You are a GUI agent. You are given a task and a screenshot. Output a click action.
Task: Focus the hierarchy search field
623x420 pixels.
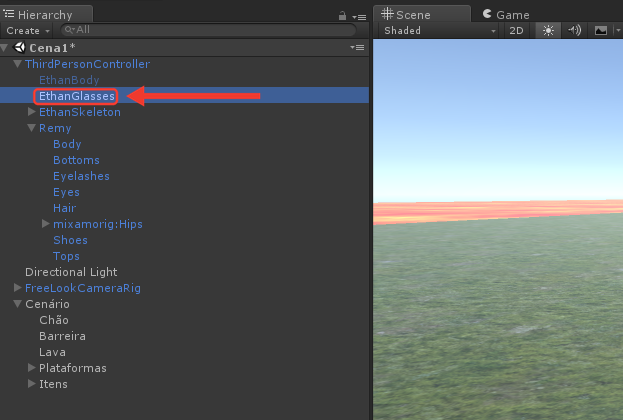coord(209,30)
